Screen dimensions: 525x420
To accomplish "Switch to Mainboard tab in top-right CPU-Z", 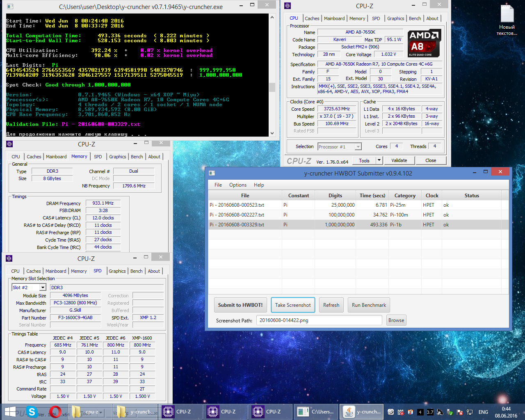I will pos(334,18).
